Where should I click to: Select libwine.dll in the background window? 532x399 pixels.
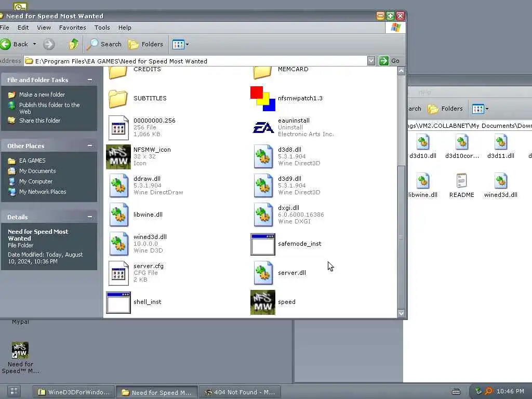[x=422, y=185]
